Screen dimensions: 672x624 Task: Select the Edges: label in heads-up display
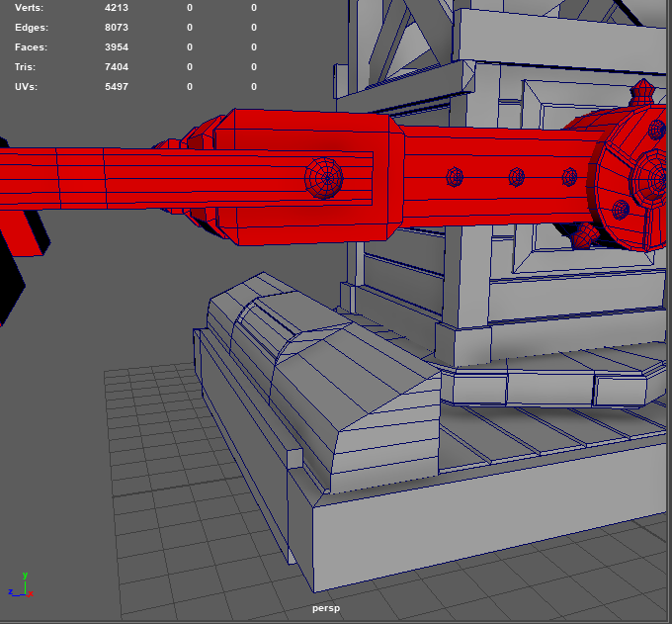point(32,28)
